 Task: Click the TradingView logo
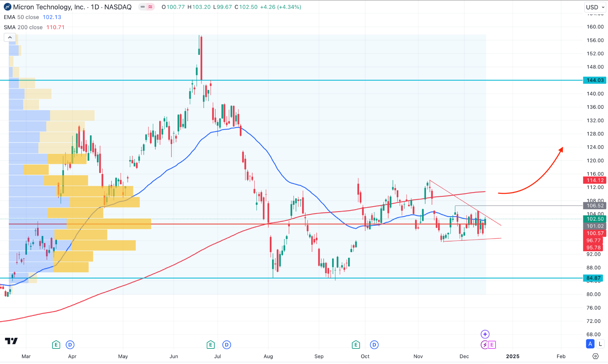(11, 341)
